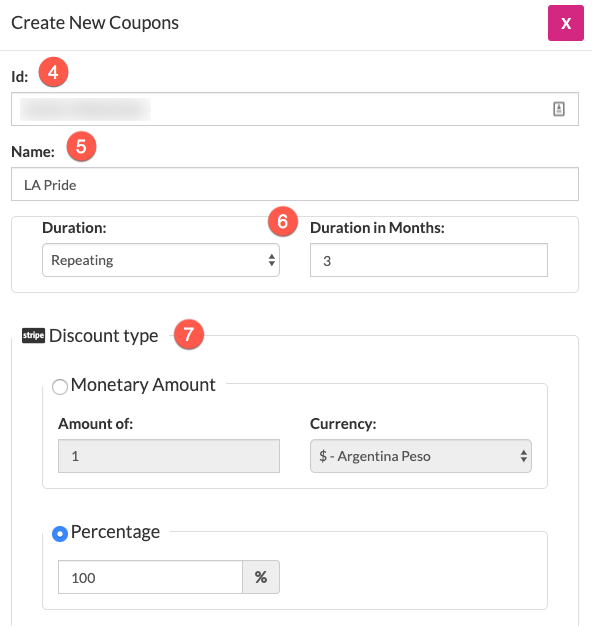Click the percentage value field showing 100
This screenshot has width=592, height=626.
coord(150,577)
